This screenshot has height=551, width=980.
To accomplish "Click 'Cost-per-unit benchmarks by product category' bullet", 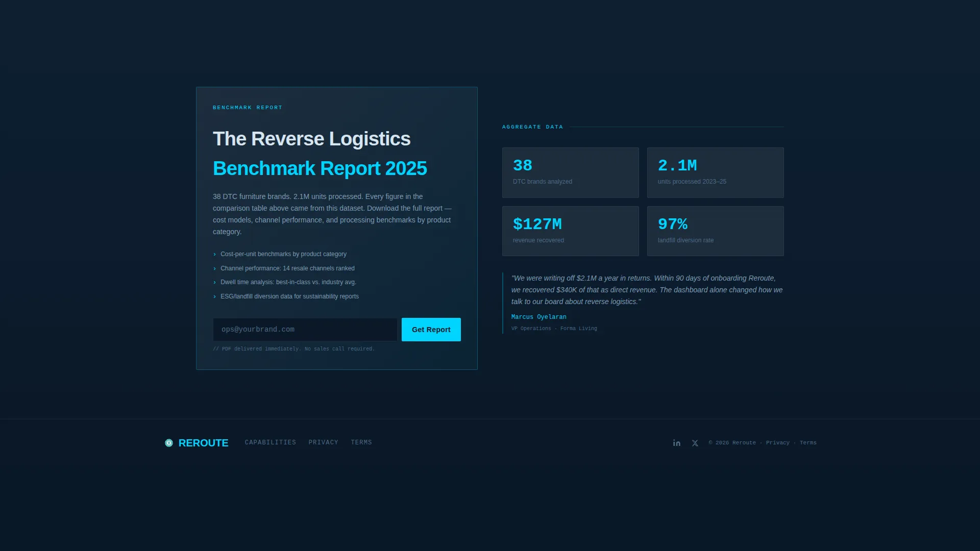I will 283,254.
